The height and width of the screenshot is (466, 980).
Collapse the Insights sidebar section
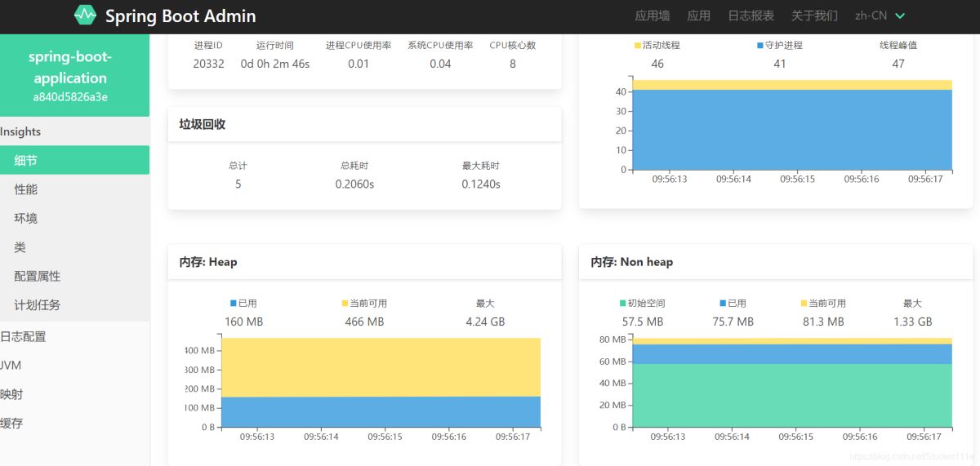pyautogui.click(x=21, y=131)
